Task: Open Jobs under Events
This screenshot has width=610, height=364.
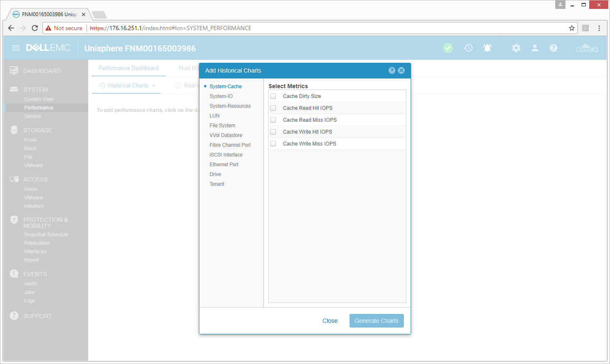Action: click(29, 292)
